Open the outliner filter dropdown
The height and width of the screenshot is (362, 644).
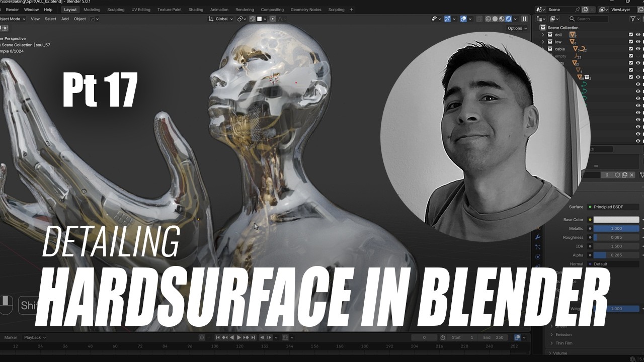tap(634, 19)
